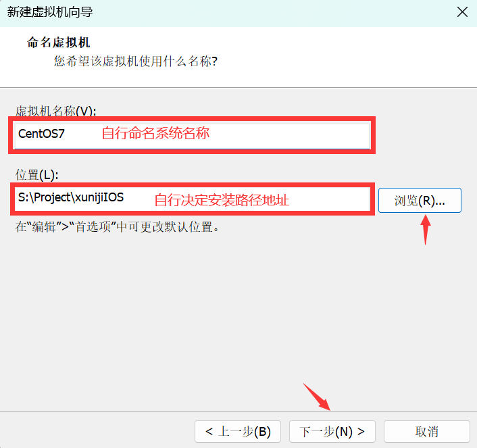Click the 命名虚拟机 heading text
477x448 pixels.
(58, 43)
